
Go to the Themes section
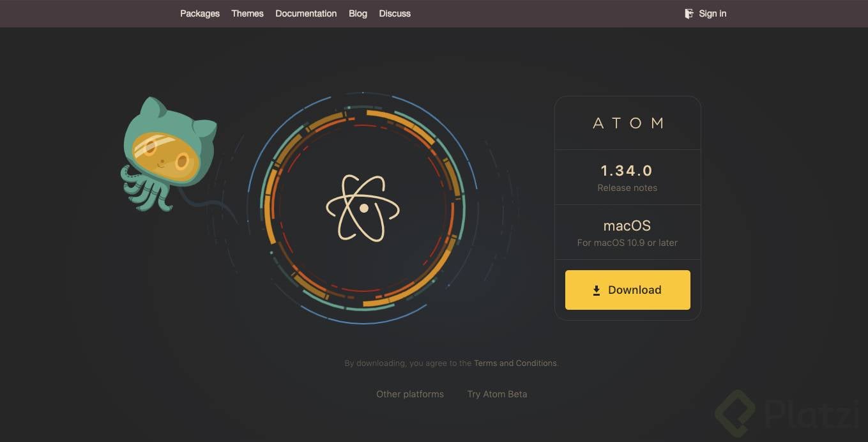click(247, 13)
